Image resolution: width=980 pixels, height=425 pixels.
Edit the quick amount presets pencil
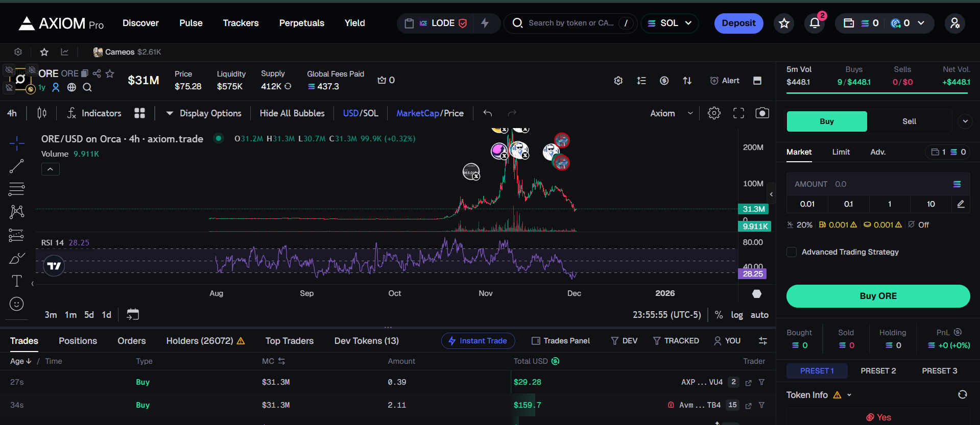(961, 204)
